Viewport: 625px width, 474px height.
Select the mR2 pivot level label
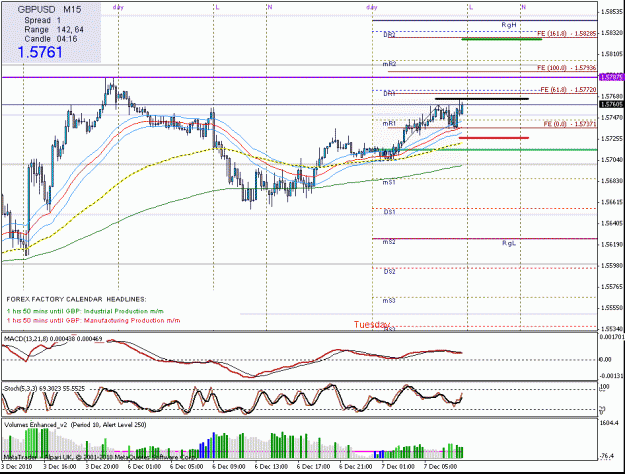pyautogui.click(x=389, y=64)
